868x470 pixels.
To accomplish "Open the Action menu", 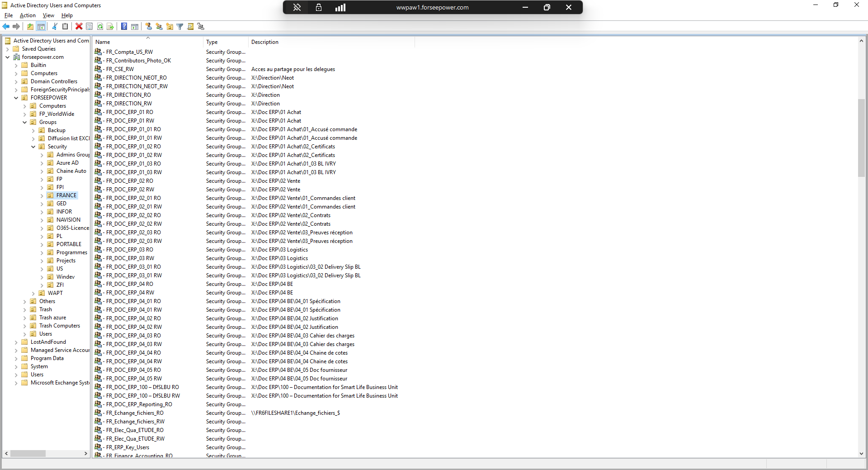I will click(28, 15).
